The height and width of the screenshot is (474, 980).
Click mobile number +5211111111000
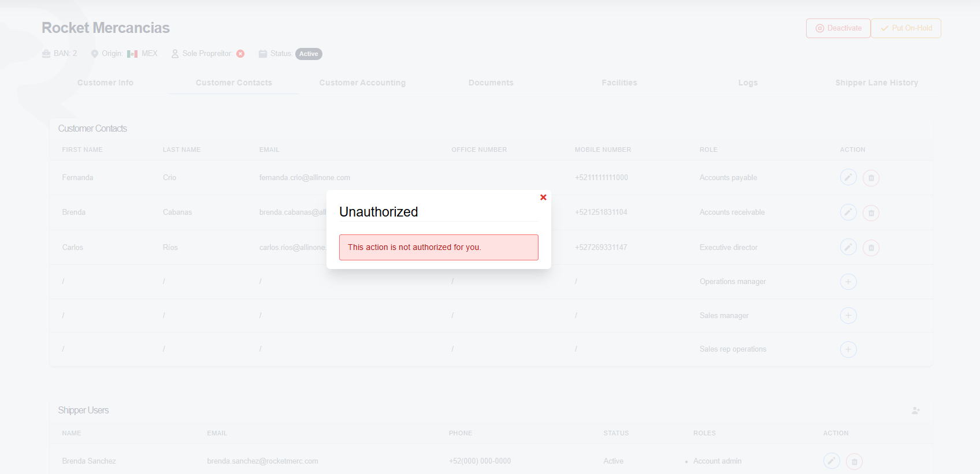click(602, 177)
